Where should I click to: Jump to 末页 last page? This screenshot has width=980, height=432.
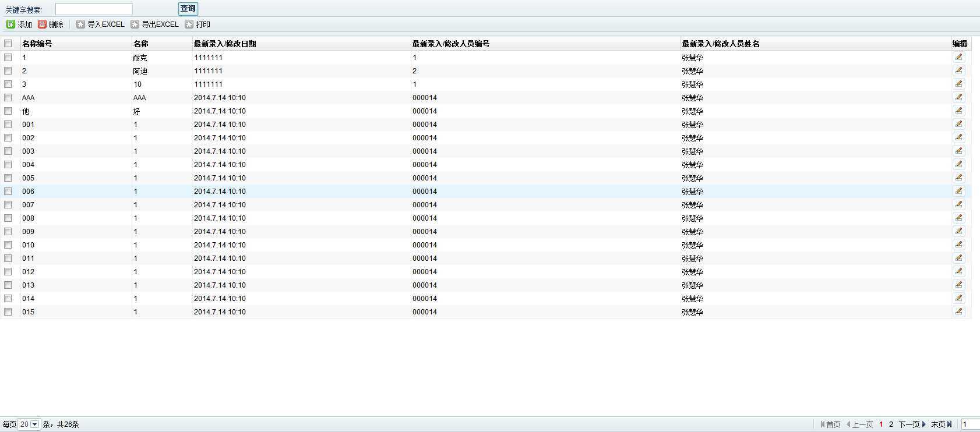(x=942, y=424)
